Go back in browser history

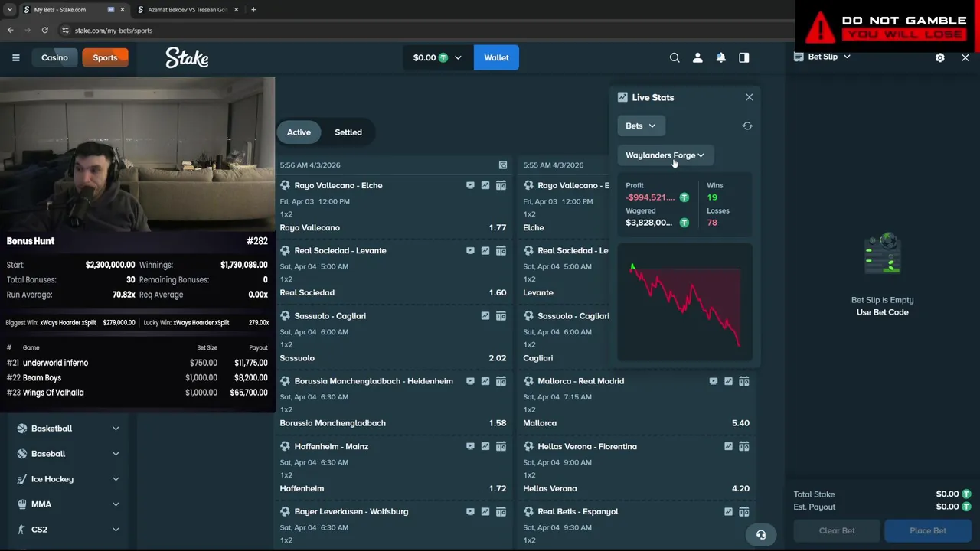coord(10,30)
